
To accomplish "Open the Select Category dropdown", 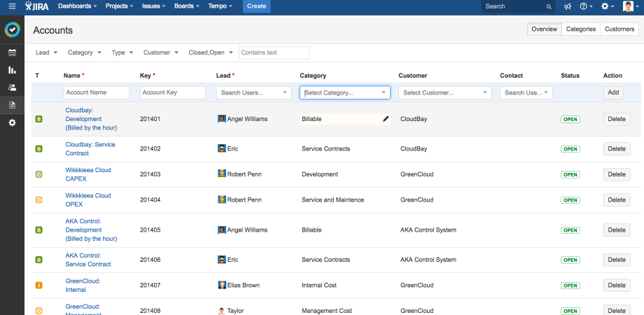I will coord(345,93).
